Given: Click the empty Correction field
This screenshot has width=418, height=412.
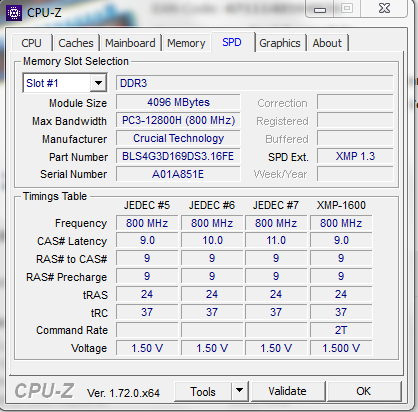Looking at the screenshot, I should 355,102.
